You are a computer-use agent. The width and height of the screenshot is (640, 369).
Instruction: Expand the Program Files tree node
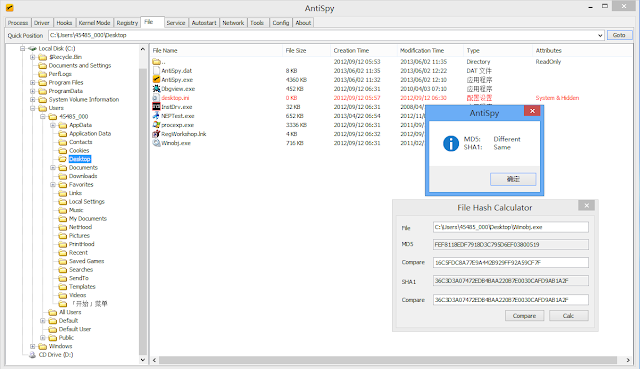coord(33,82)
